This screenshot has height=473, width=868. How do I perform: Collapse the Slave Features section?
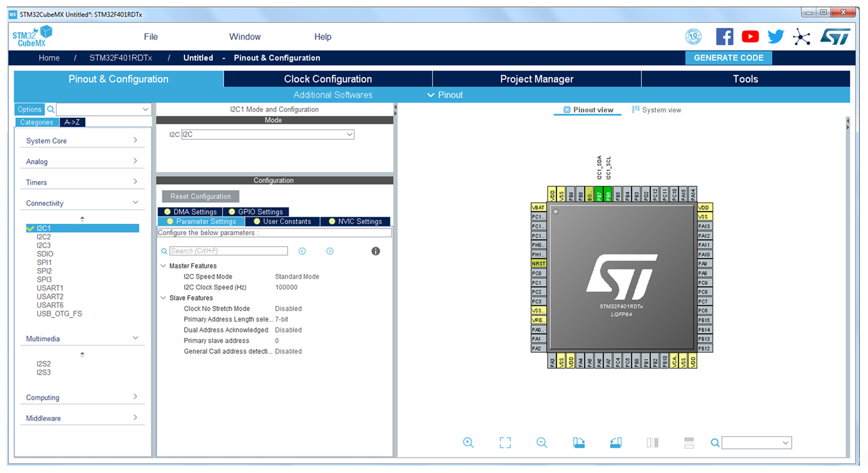pyautogui.click(x=163, y=298)
